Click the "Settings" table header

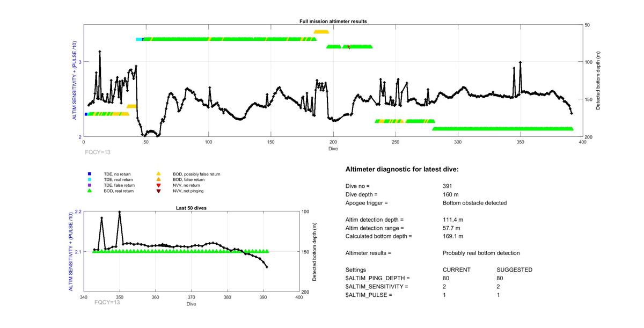coord(356,270)
